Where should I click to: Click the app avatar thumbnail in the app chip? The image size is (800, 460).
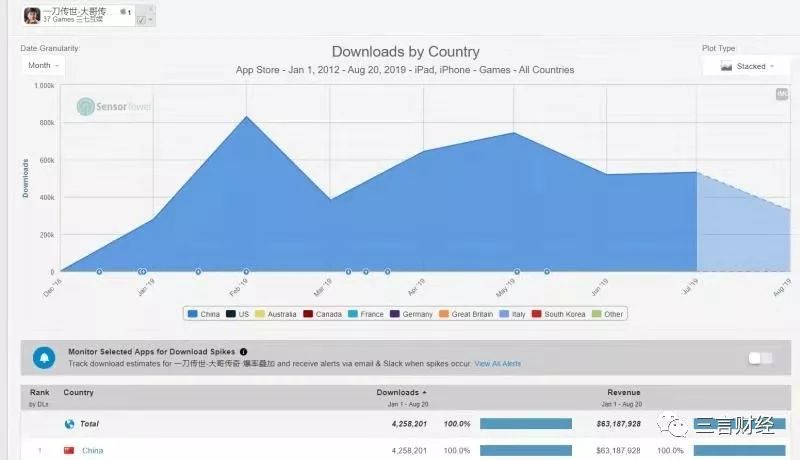(x=32, y=16)
